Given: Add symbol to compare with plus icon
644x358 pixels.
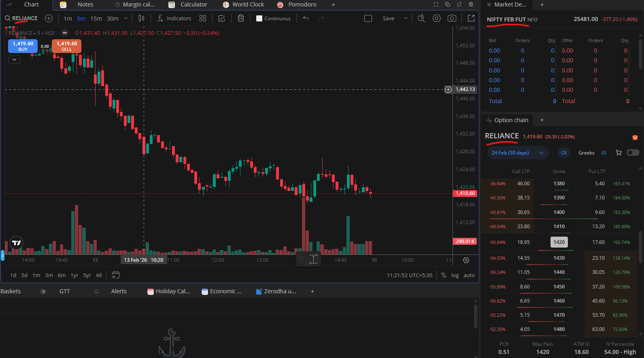Looking at the screenshot, I should [49, 18].
